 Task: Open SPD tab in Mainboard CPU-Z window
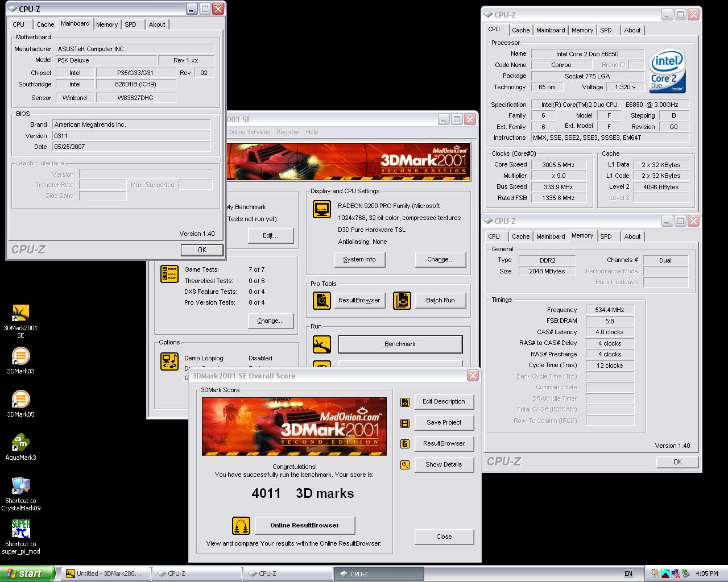pyautogui.click(x=130, y=24)
